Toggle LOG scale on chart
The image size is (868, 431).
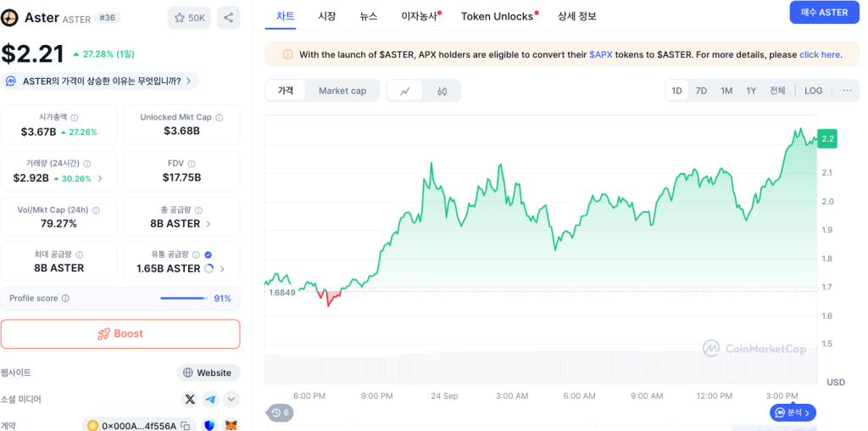tap(814, 91)
